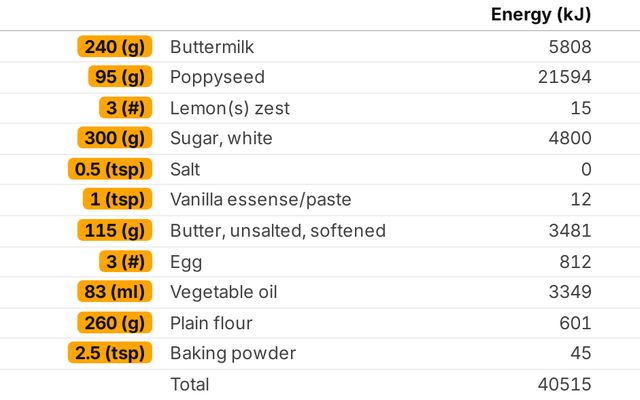
Task: Click the Butter, unsalted, softened label
Action: [278, 231]
